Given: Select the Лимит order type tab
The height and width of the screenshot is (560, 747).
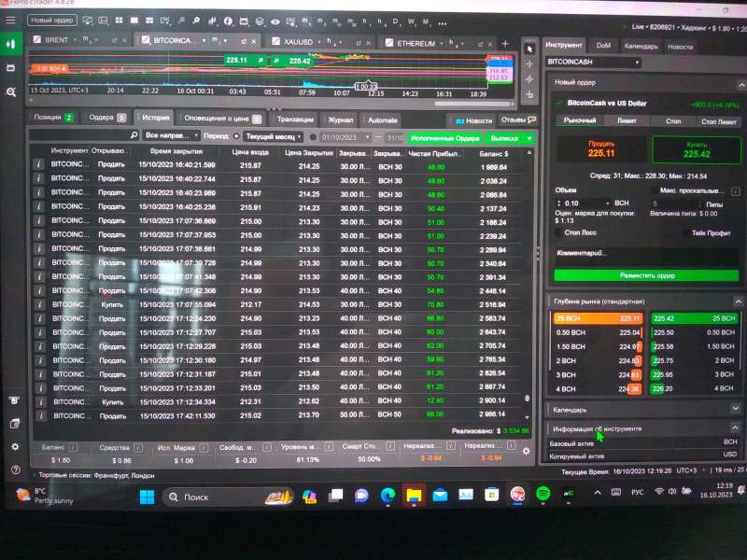Looking at the screenshot, I should point(626,121).
